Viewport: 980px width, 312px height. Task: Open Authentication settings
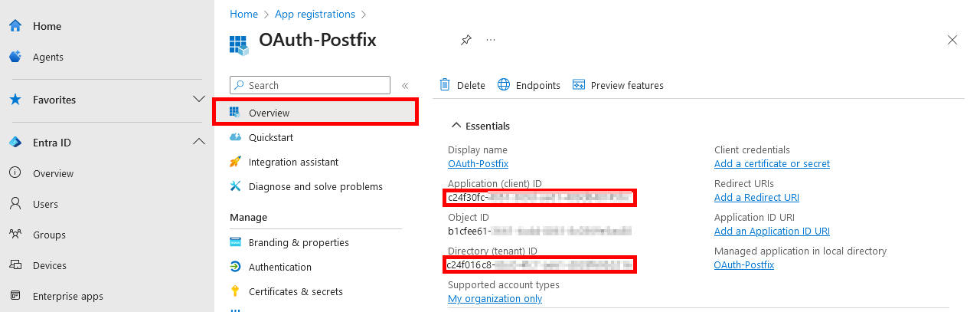(280, 267)
